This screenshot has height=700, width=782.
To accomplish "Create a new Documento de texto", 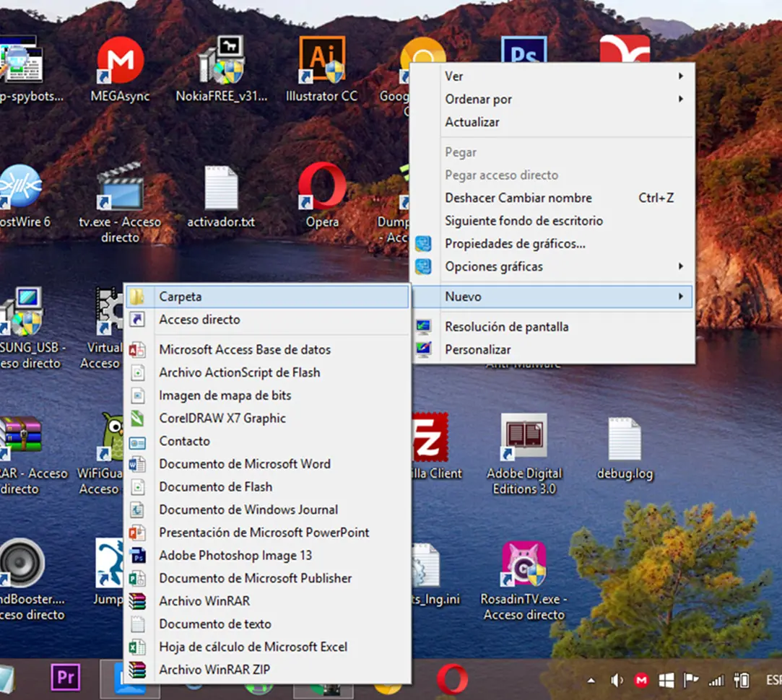I will click(x=267, y=624).
